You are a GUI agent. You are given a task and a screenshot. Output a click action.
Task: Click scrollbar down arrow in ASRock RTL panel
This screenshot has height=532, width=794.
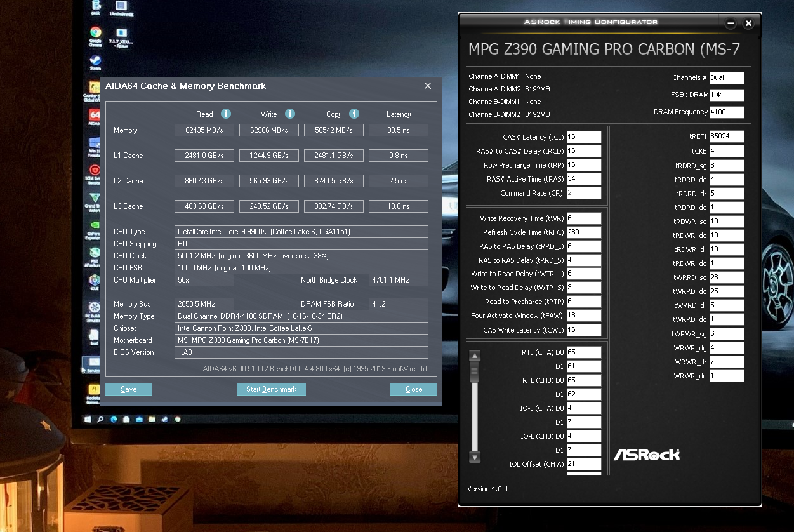[x=475, y=456]
